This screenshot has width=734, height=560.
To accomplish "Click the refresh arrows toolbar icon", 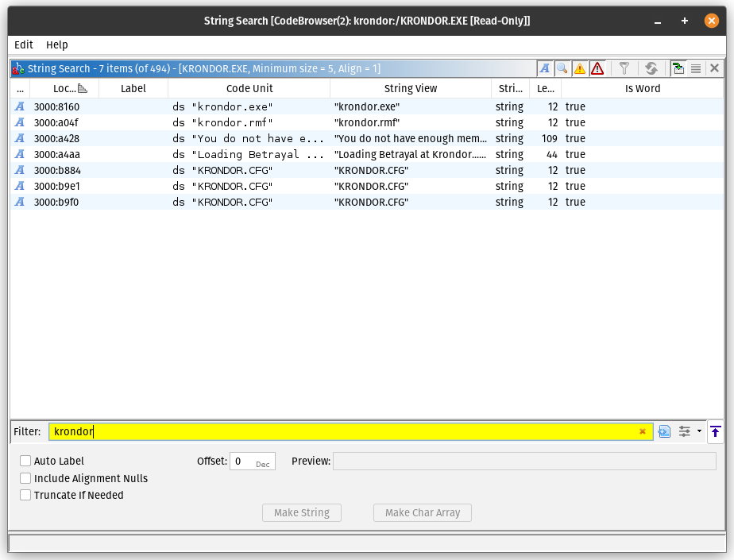I will [x=651, y=68].
